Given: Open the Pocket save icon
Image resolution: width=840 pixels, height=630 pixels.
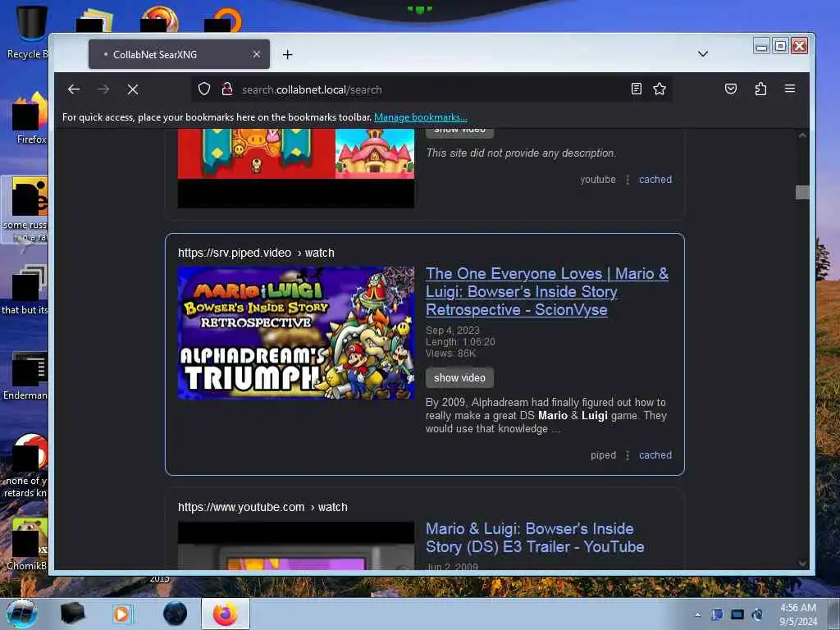Looking at the screenshot, I should tap(731, 89).
